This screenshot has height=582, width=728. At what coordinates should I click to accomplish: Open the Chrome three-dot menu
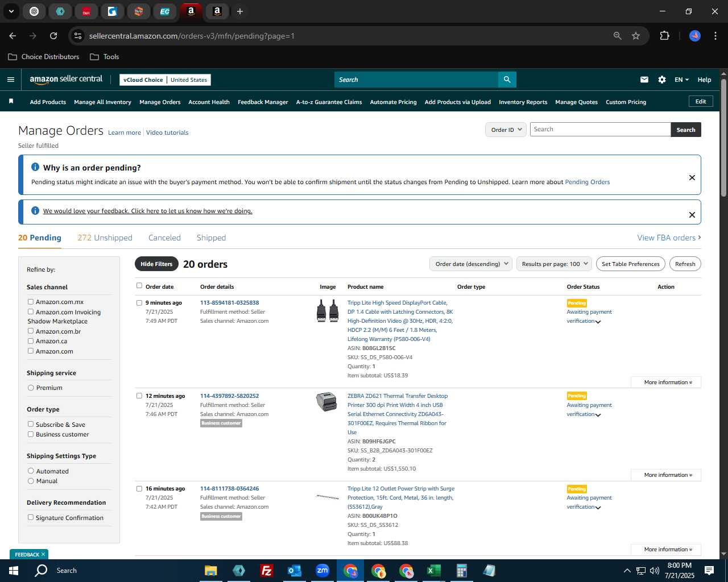coord(715,36)
